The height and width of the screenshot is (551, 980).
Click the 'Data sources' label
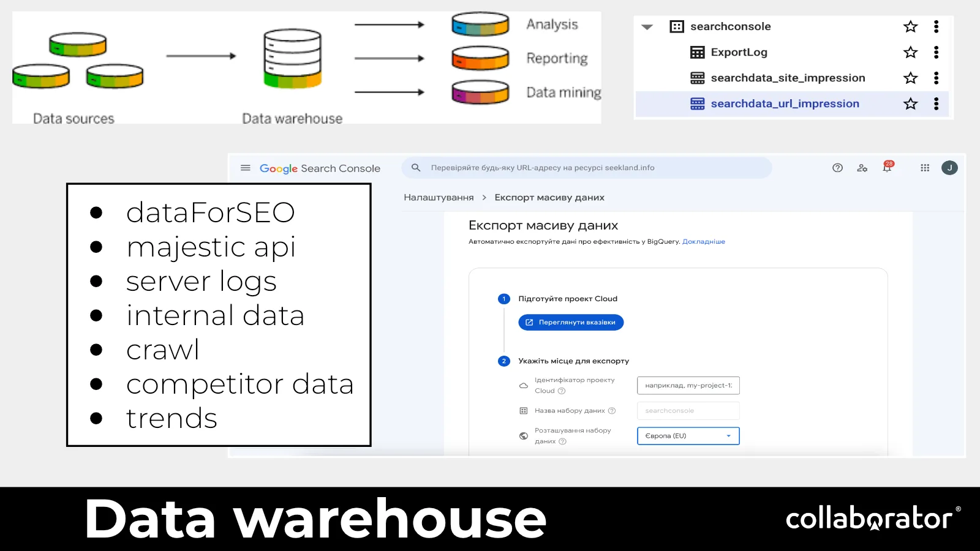click(x=73, y=119)
